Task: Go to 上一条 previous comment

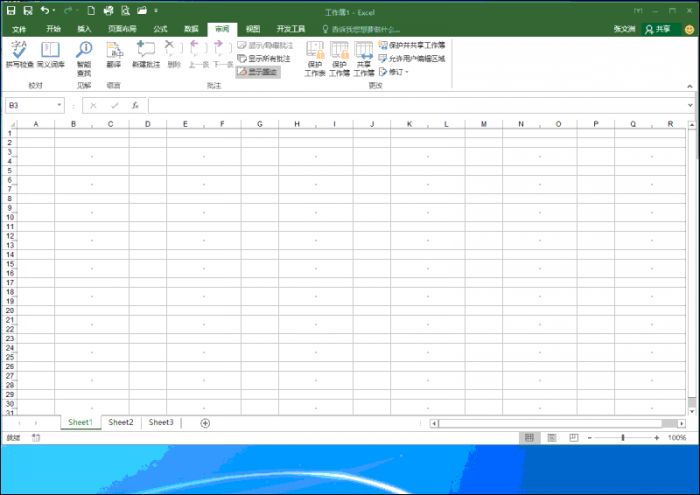Action: [198, 54]
